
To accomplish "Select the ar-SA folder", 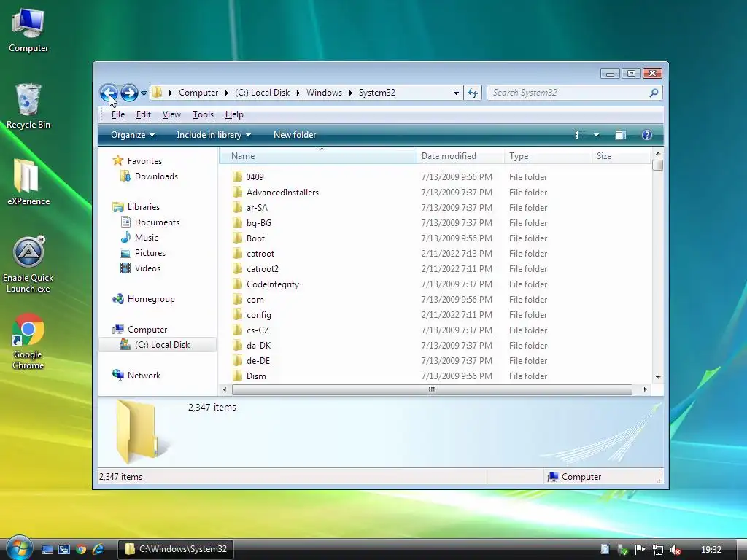I will click(x=256, y=208).
